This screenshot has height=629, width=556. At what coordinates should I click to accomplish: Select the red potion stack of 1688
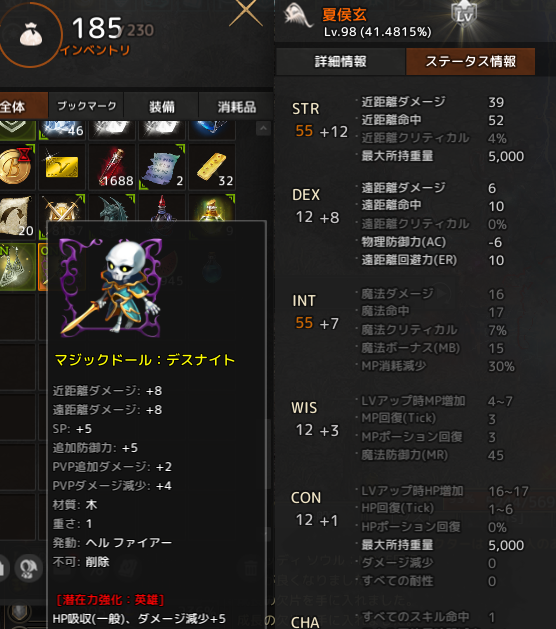pos(112,167)
